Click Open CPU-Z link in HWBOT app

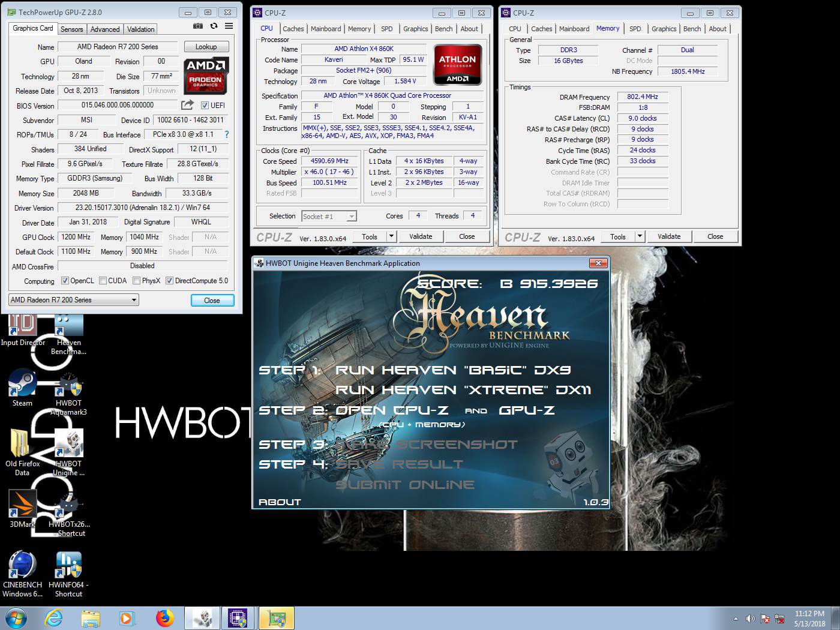tap(392, 410)
